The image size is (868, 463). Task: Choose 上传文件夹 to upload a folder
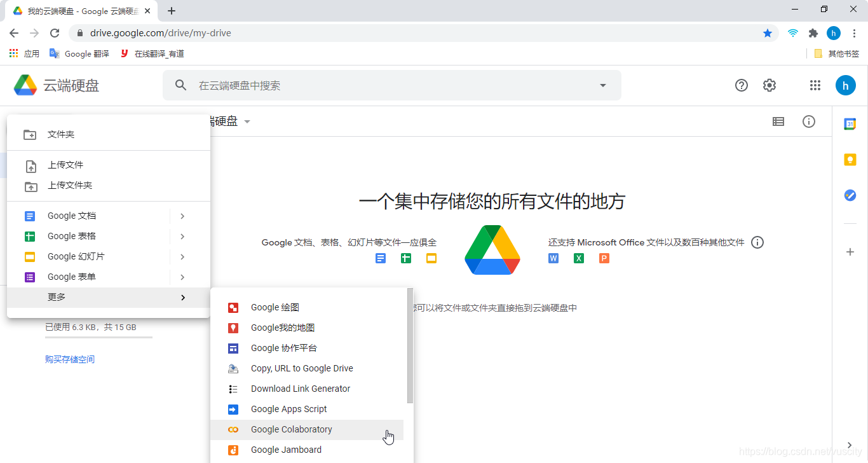pos(109,185)
